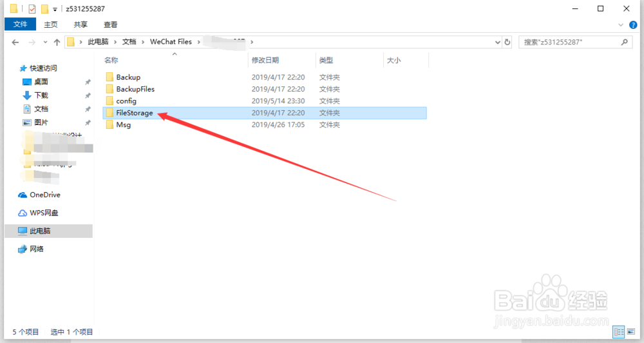Click the config folder icon
Image resolution: width=644 pixels, height=343 pixels.
click(x=109, y=101)
